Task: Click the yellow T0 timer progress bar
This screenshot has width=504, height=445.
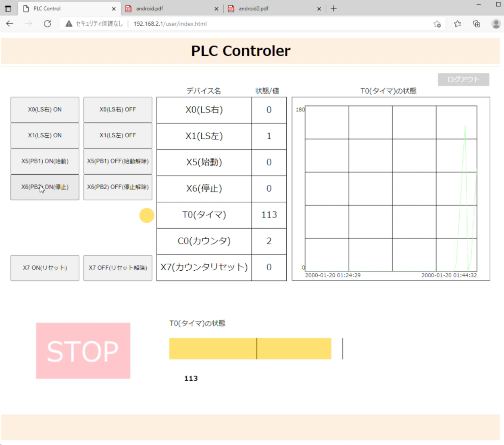Action: point(250,349)
